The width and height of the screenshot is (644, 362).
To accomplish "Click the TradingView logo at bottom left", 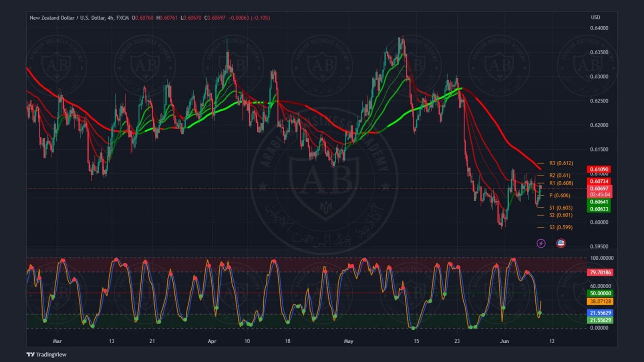I will (46, 354).
